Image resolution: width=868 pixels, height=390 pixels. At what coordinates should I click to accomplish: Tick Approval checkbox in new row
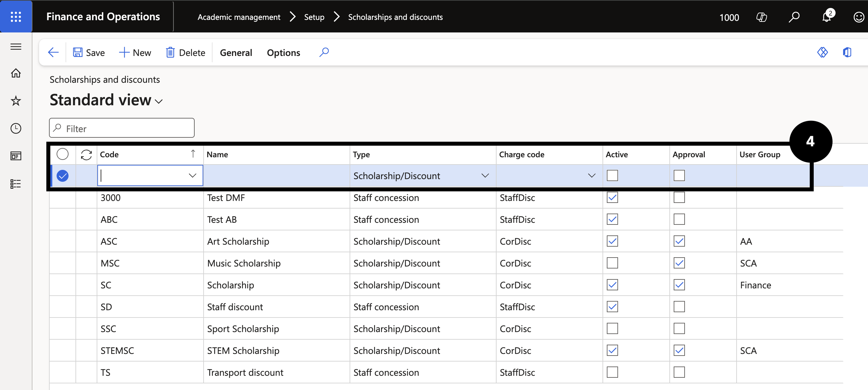tap(679, 175)
